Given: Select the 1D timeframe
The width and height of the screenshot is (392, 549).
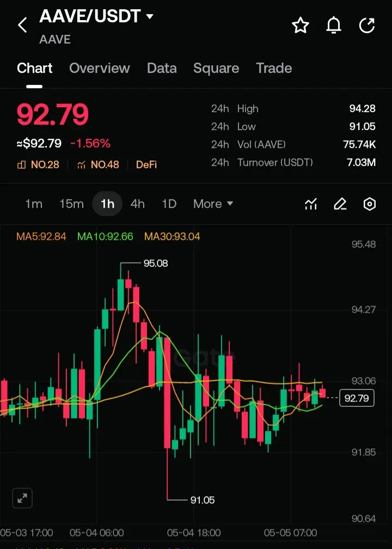Looking at the screenshot, I should (x=169, y=204).
